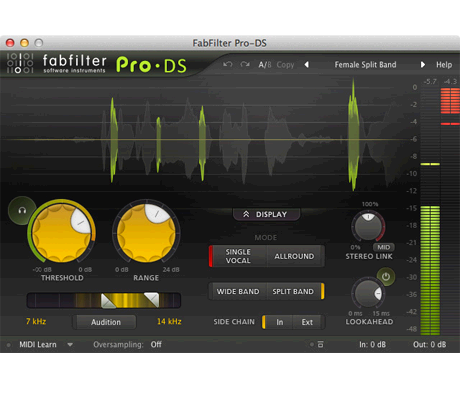Open the Female Split Band preset menu
460x416 pixels.
pyautogui.click(x=365, y=65)
